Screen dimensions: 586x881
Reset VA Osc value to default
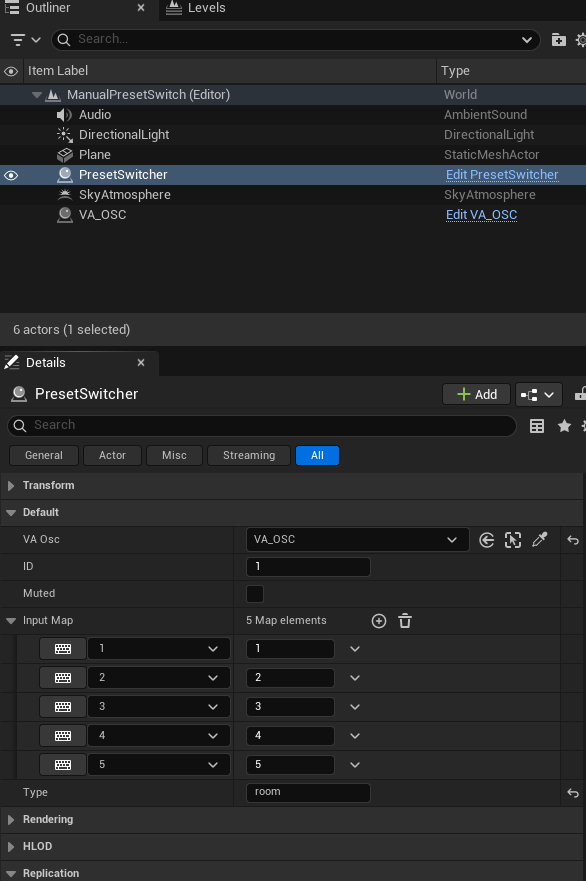click(x=573, y=540)
